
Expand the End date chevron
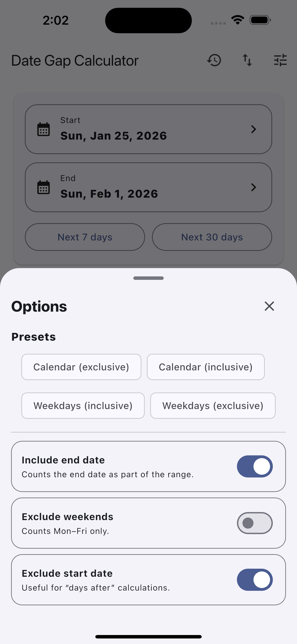[x=253, y=187]
